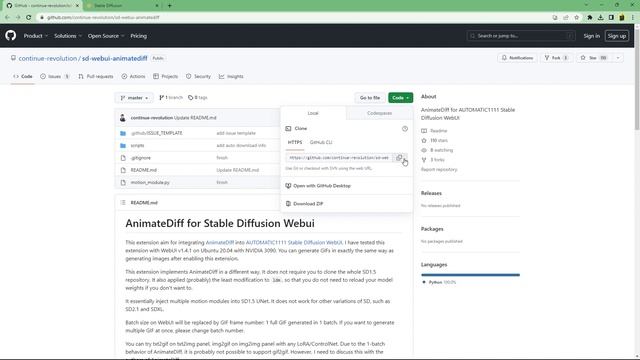Viewport: 640px width, 360px height.
Task: Expand the Solutions menu
Action: (x=68, y=36)
